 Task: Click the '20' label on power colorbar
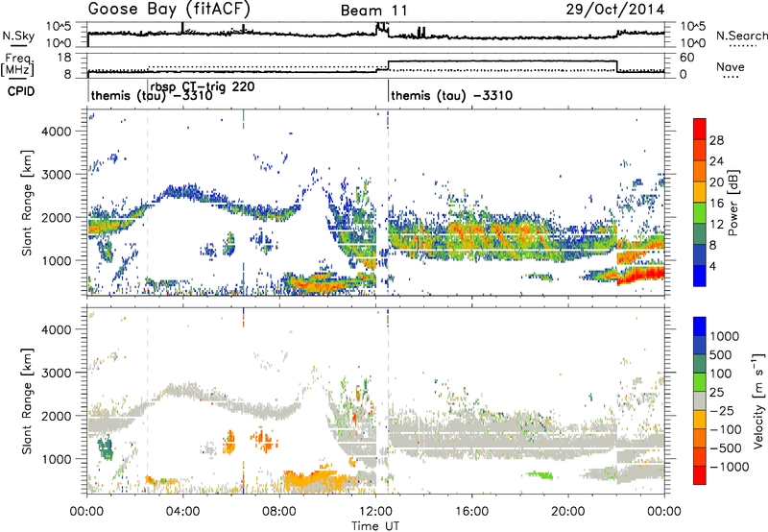coord(716,182)
